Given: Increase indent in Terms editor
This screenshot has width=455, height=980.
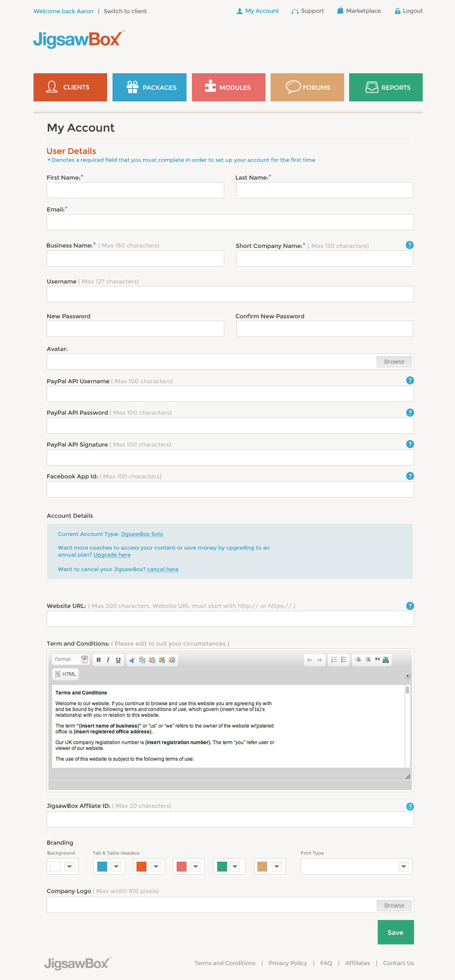Looking at the screenshot, I should [368, 660].
